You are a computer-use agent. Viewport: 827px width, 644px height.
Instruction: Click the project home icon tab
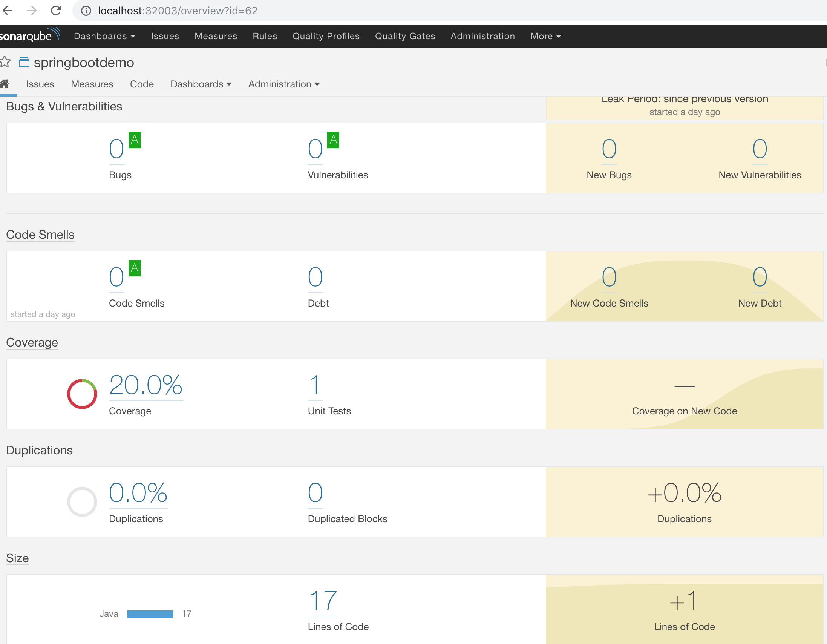(x=5, y=84)
